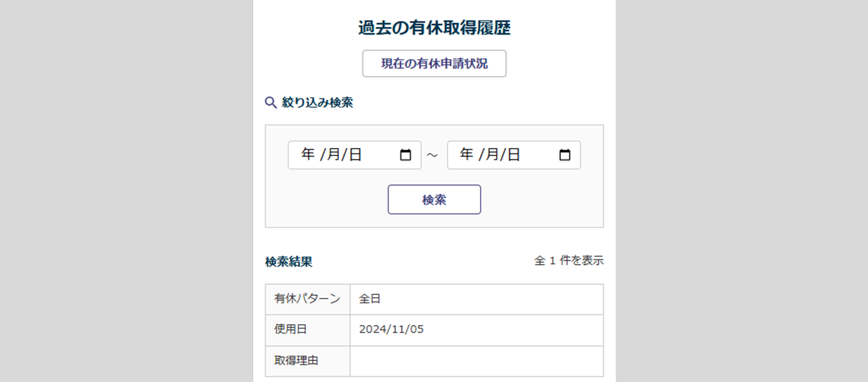Image resolution: width=868 pixels, height=382 pixels.
Task: Open the end date calendar picker
Action: coord(565,155)
